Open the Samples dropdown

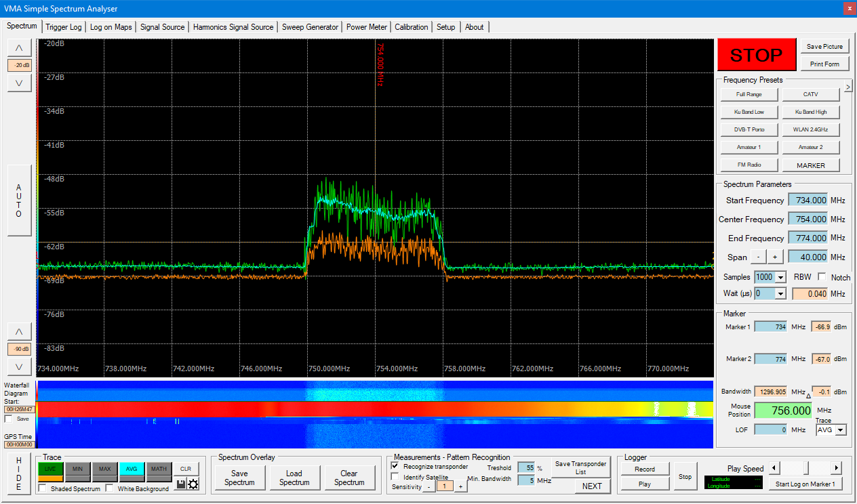pos(780,277)
